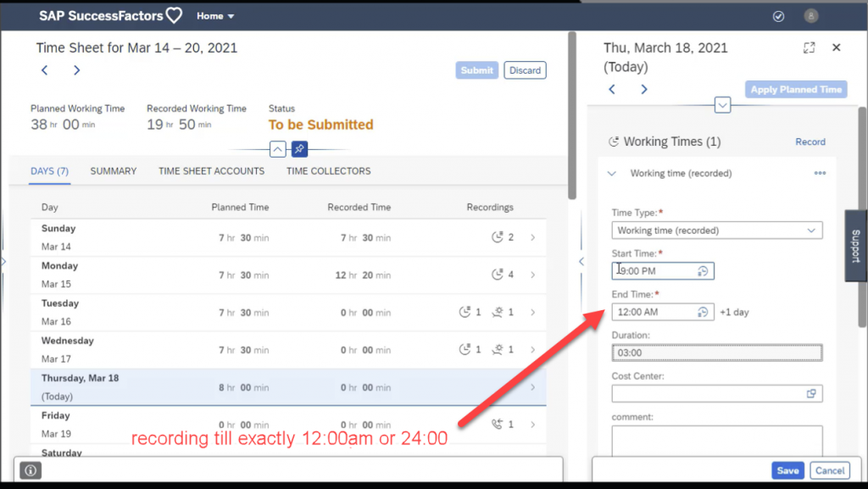Screen dimensions: 868x489
Task: Click the Save button
Action: (x=787, y=470)
